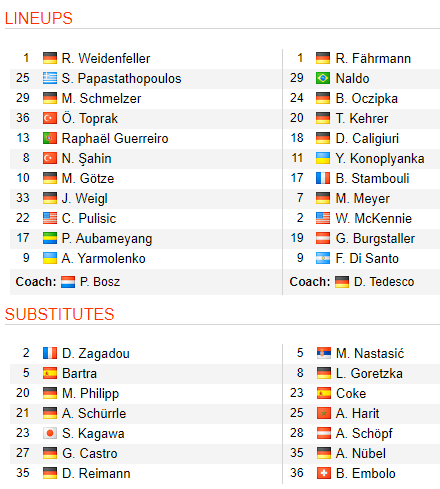Open player M. Götze
The height and width of the screenshot is (489, 440).
point(88,178)
